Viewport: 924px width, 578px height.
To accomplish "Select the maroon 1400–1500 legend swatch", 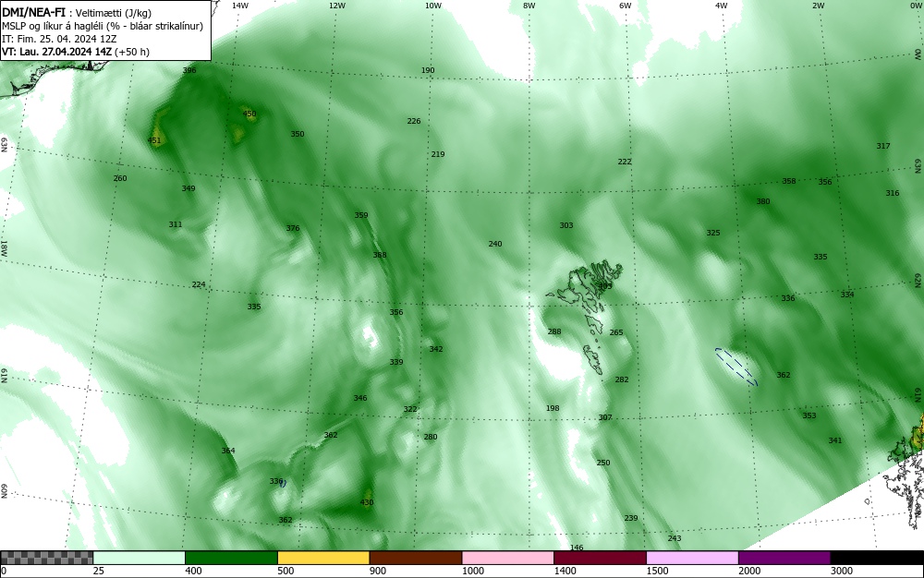I will coord(600,558).
